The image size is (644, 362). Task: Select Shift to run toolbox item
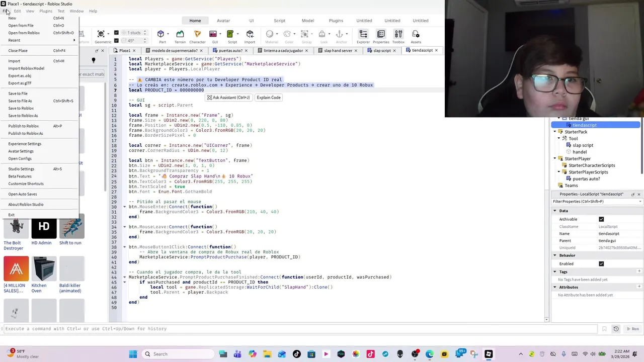click(71, 228)
